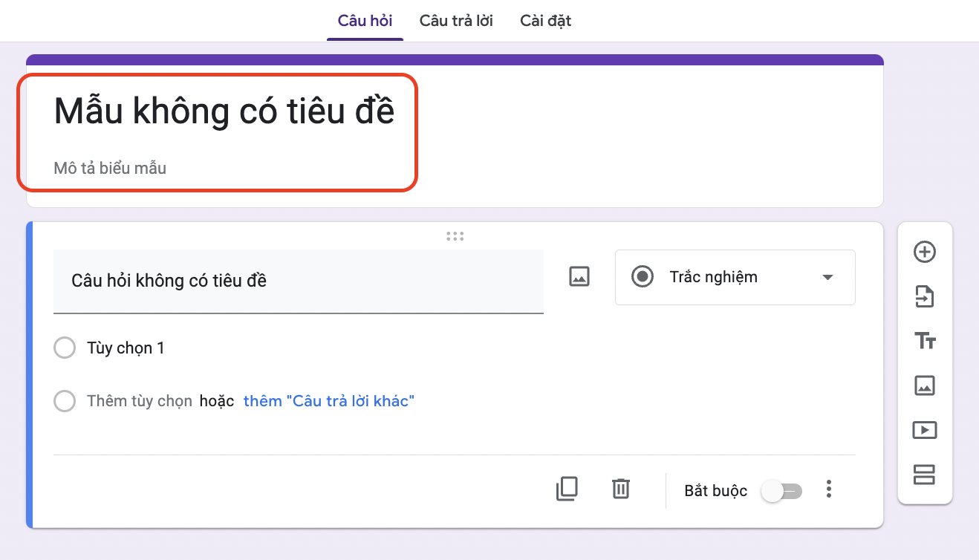Add image to the question title
Viewport: 979px width, 560px height.
[579, 277]
